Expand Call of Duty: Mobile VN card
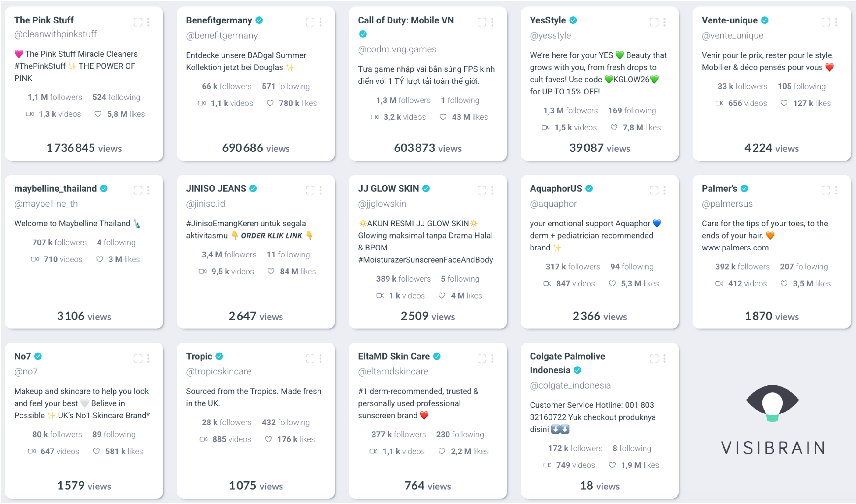The height and width of the screenshot is (504, 856). tap(482, 22)
